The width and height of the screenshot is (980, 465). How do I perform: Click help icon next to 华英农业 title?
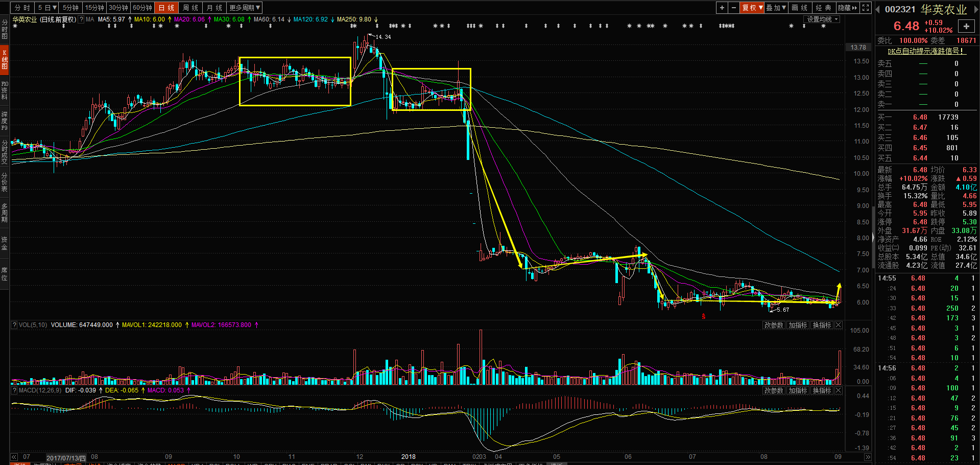[81, 19]
